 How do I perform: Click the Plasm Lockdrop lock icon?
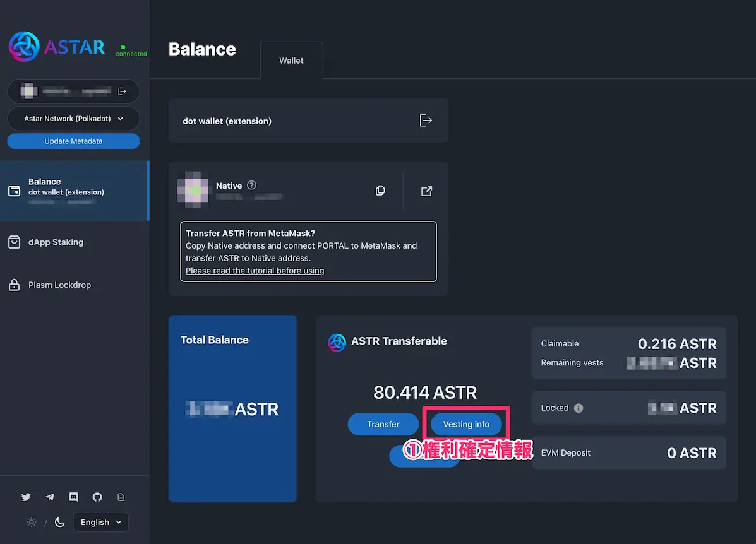[15, 285]
